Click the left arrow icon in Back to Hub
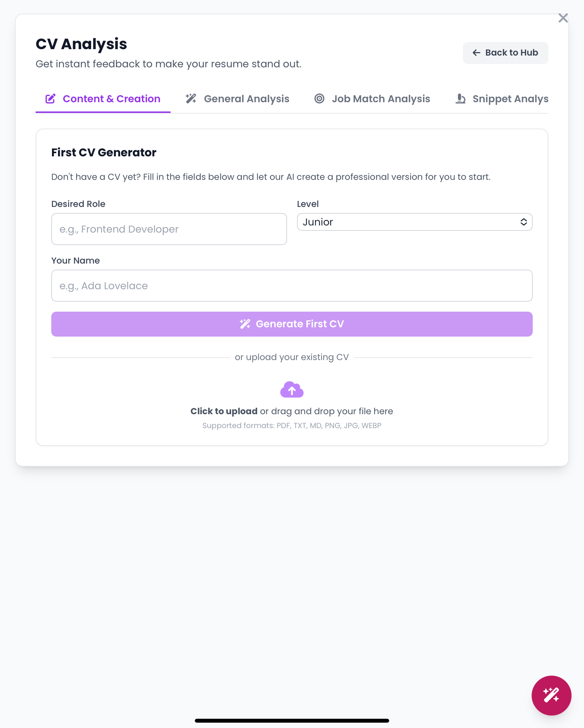This screenshot has height=728, width=584. pos(476,53)
